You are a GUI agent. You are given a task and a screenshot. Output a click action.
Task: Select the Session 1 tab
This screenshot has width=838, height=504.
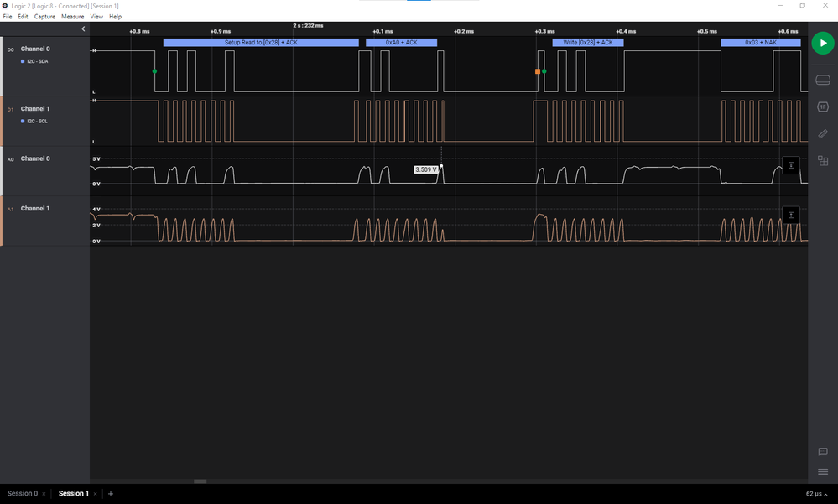click(73, 493)
